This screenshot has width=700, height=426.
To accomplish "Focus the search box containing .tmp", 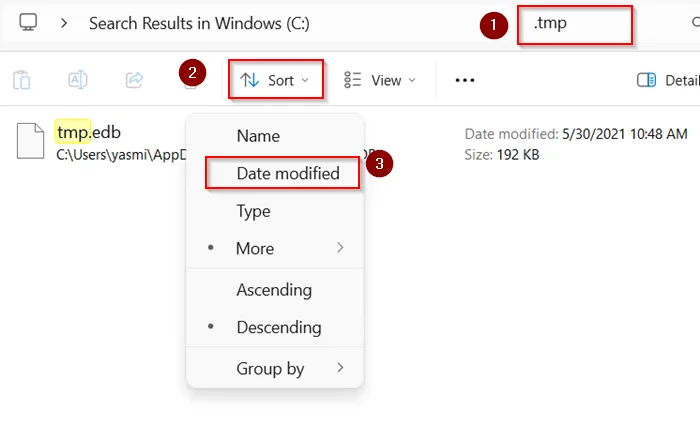I will pyautogui.click(x=575, y=25).
